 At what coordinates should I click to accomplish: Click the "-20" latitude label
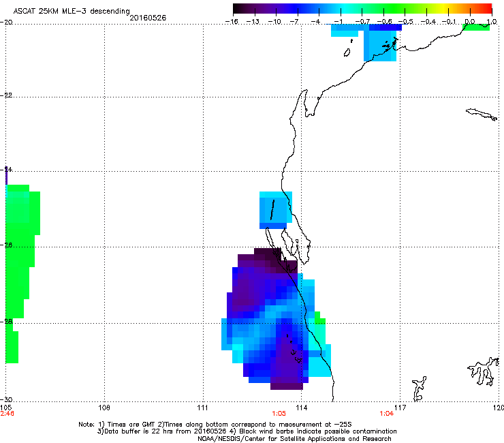pyautogui.click(x=6, y=22)
